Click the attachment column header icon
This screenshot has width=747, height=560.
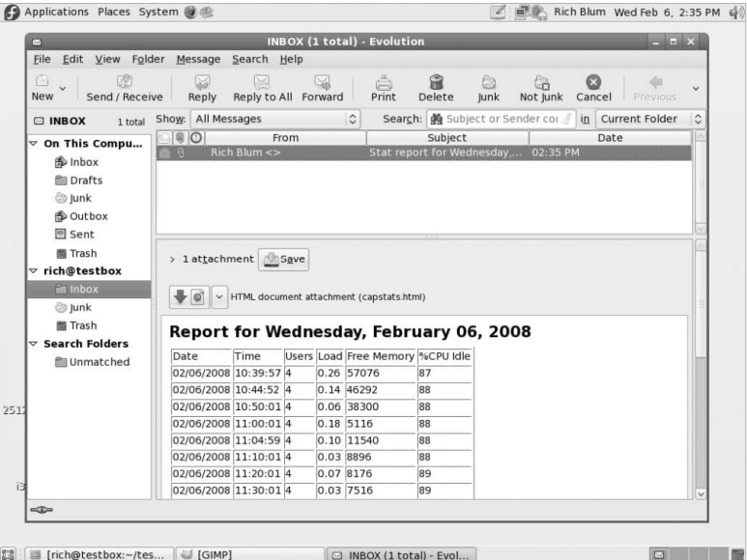pos(180,138)
